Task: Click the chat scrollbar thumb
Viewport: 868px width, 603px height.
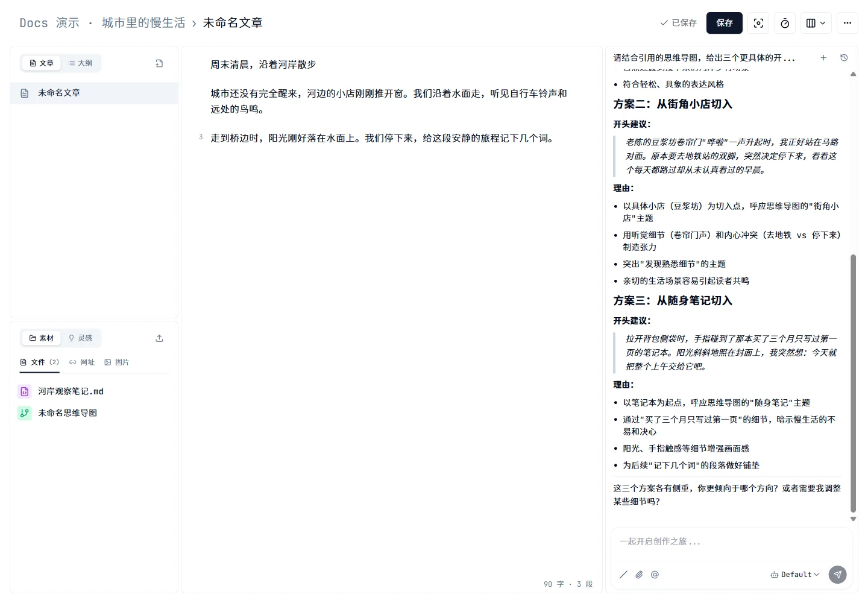Action: coord(853,383)
